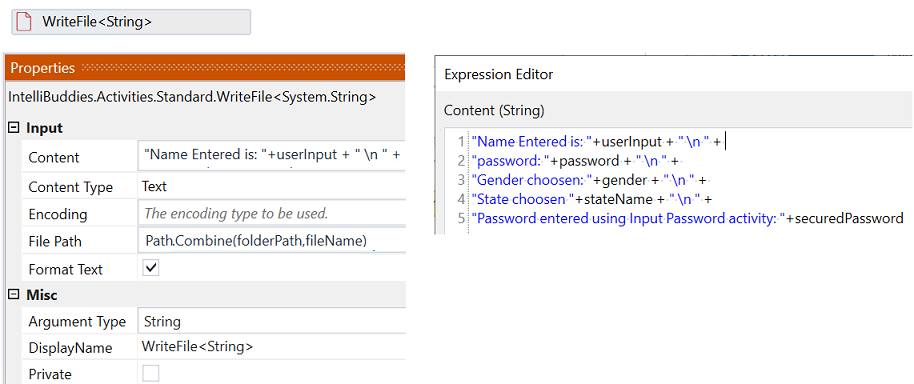Click the Encoding input field
The width and height of the screenshot is (914, 384).
click(272, 214)
